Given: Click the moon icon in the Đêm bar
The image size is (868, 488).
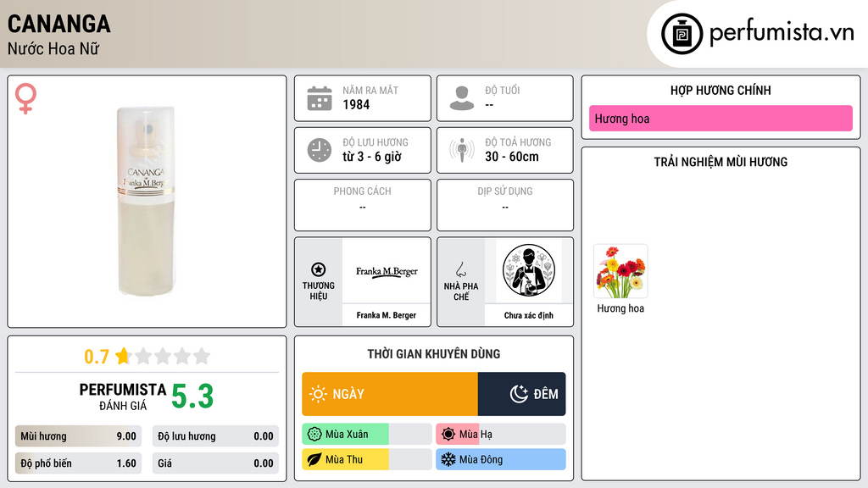Looking at the screenshot, I should tap(519, 394).
